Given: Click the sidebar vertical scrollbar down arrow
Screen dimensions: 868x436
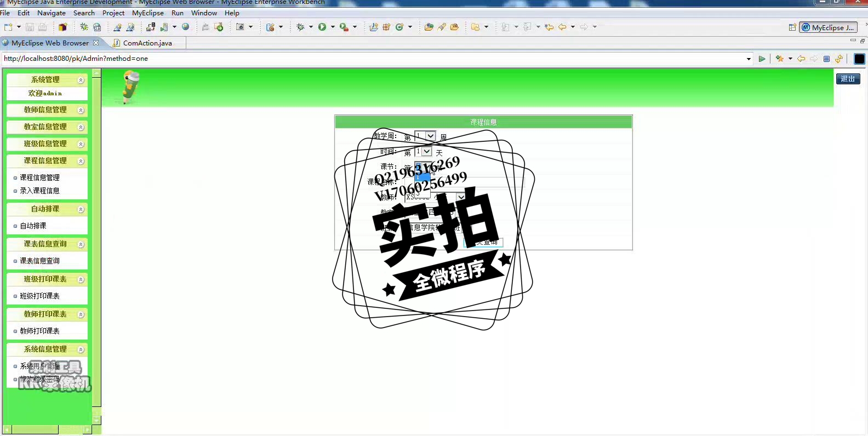Looking at the screenshot, I should click(x=96, y=420).
